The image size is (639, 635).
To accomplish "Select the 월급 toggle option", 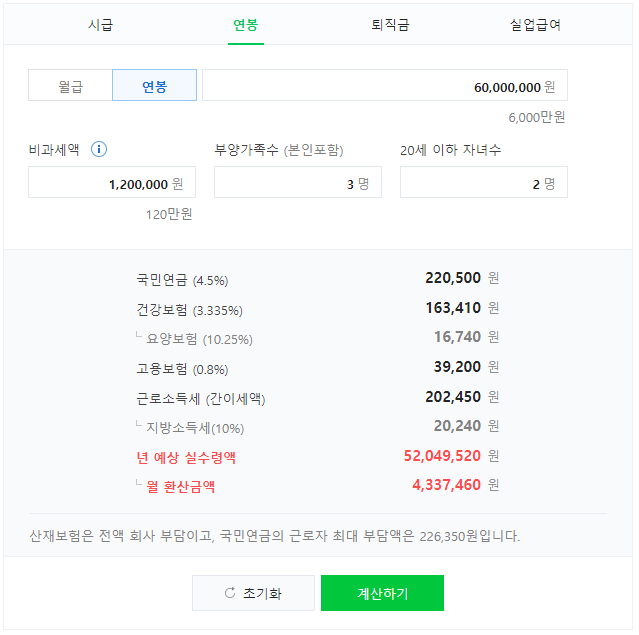I will (x=71, y=85).
